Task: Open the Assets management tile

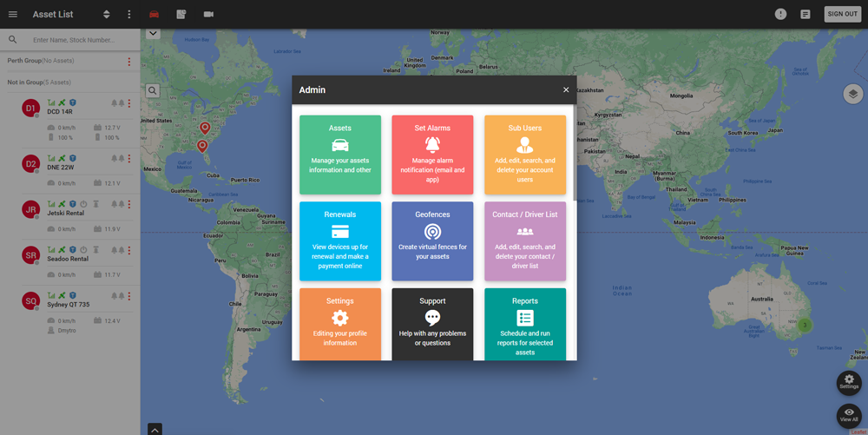Action: pos(340,155)
